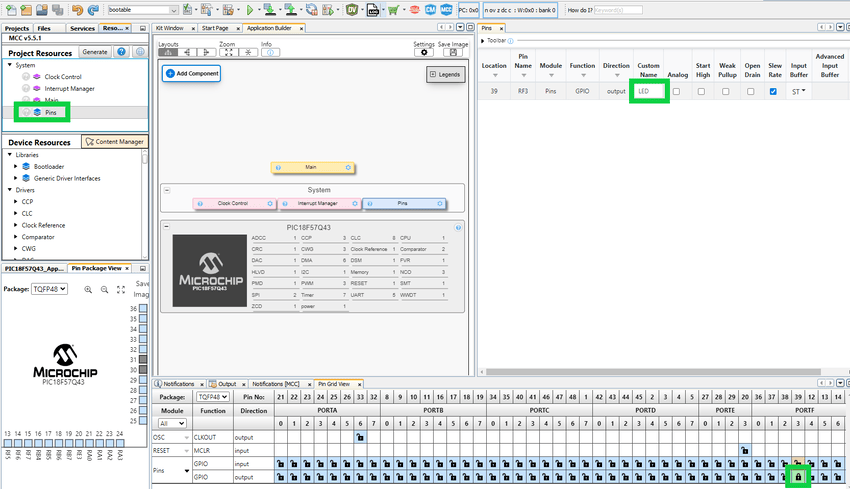The image size is (850, 489).
Task: Zoom in on Pin Package View
Action: point(90,289)
